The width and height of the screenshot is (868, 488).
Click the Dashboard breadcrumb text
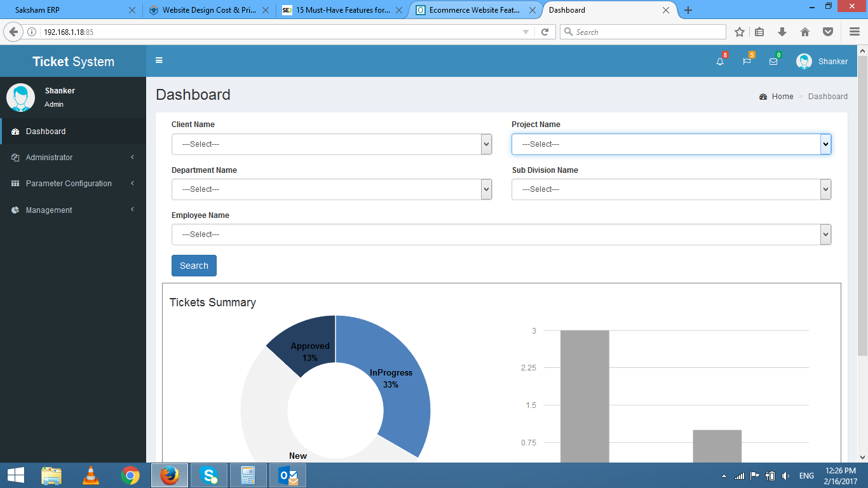coord(828,97)
